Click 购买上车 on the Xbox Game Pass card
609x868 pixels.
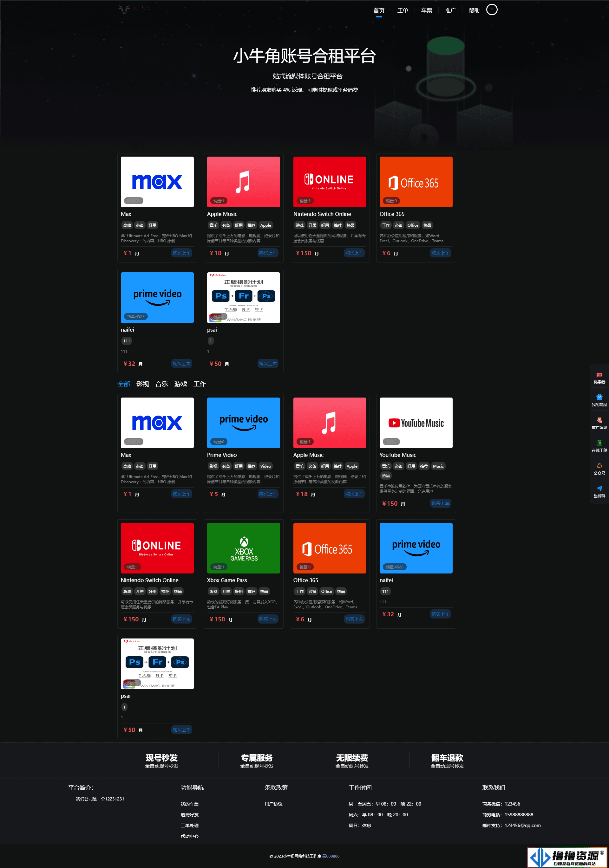pyautogui.click(x=268, y=619)
